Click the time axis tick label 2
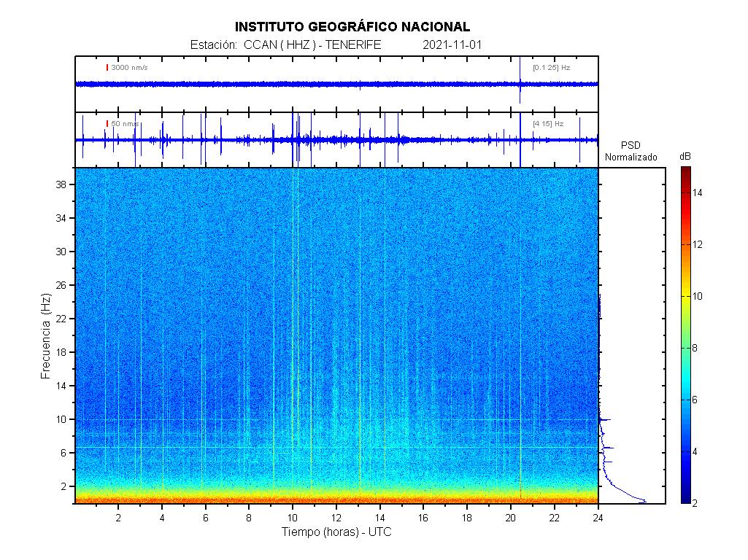Screen dimensions: 748x560 [x=118, y=518]
